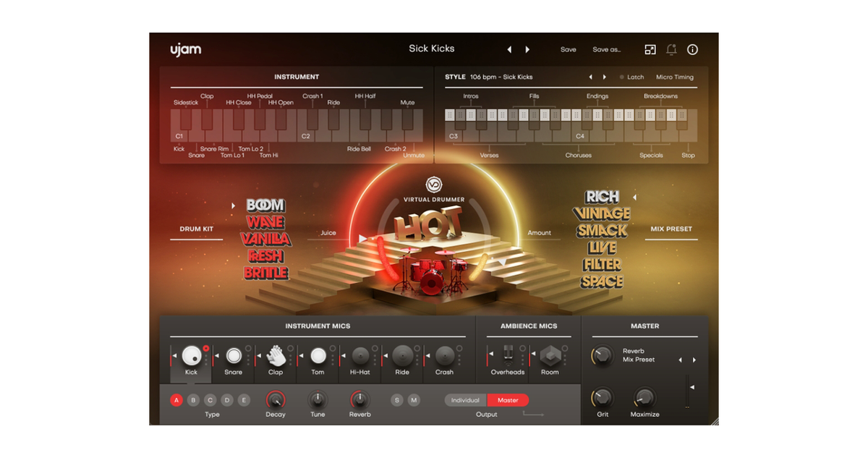Click the Save button
The image size is (868, 458).
tap(569, 49)
